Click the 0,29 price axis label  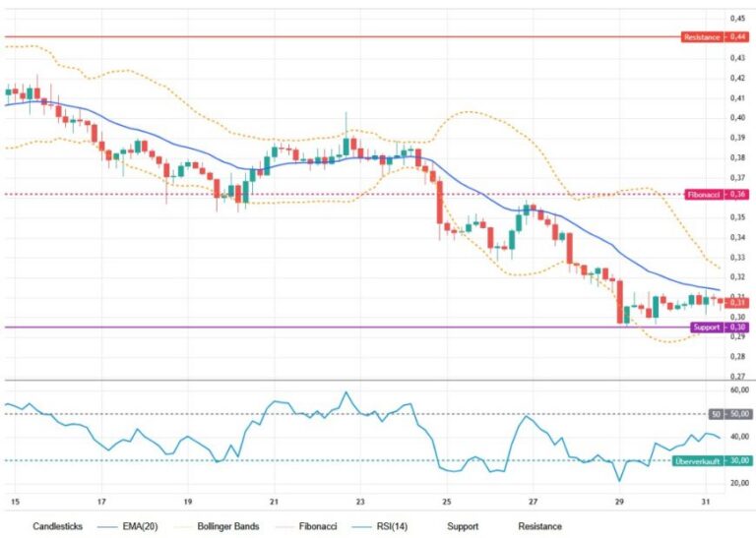pyautogui.click(x=737, y=336)
